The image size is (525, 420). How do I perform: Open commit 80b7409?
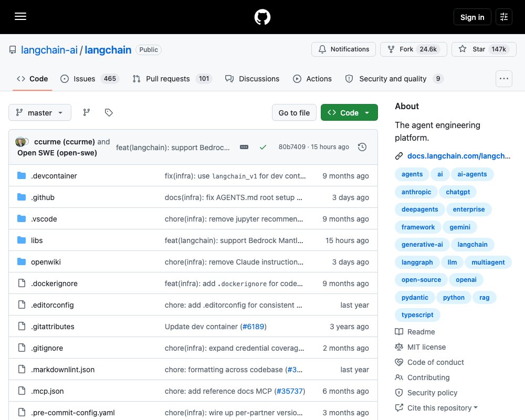pos(291,147)
